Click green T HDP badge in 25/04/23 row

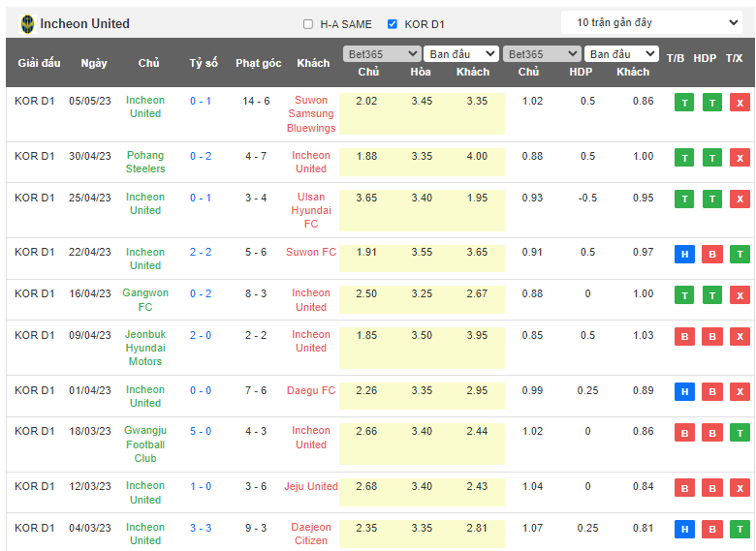(x=712, y=199)
